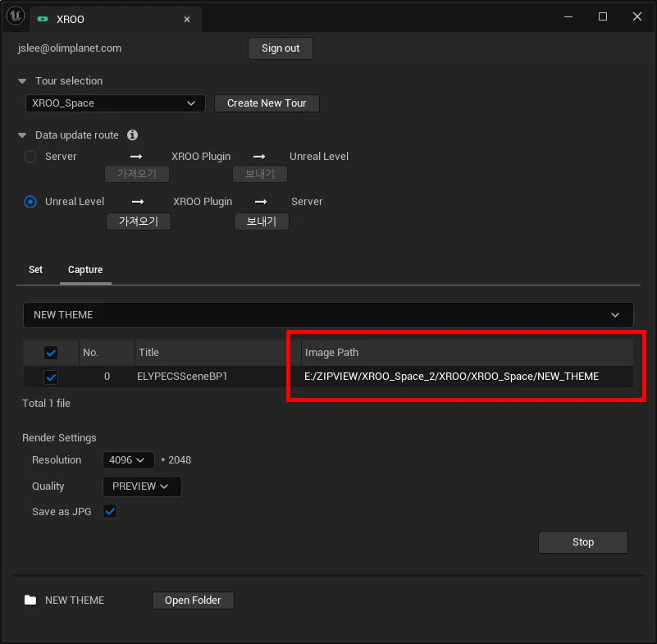Select the XROO window tab

pyautogui.click(x=116, y=19)
